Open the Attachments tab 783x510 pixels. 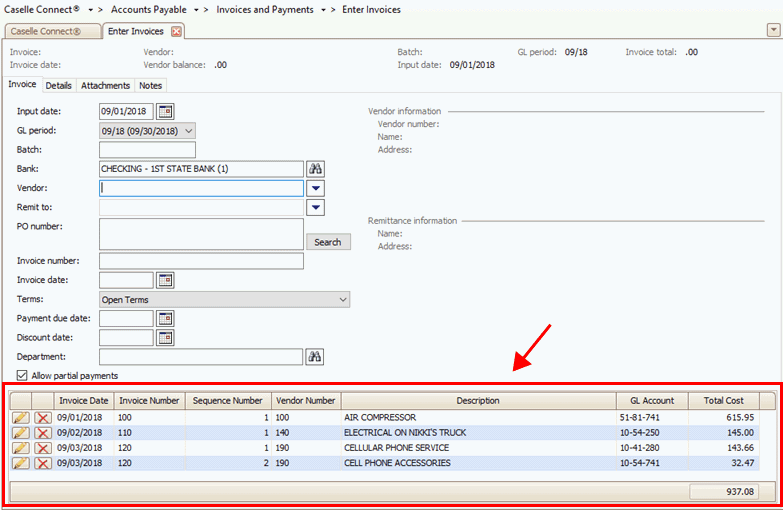[x=105, y=85]
